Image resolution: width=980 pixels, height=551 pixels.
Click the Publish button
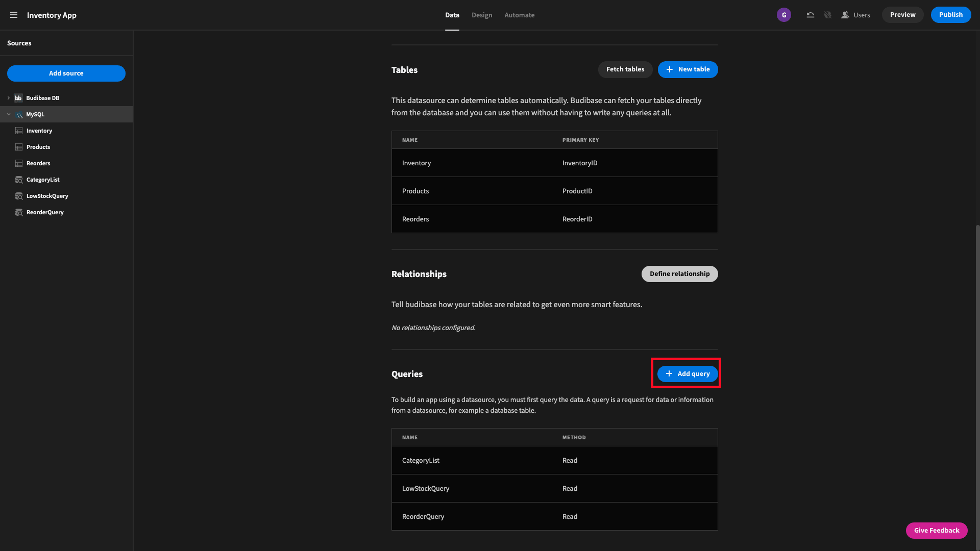coord(950,15)
